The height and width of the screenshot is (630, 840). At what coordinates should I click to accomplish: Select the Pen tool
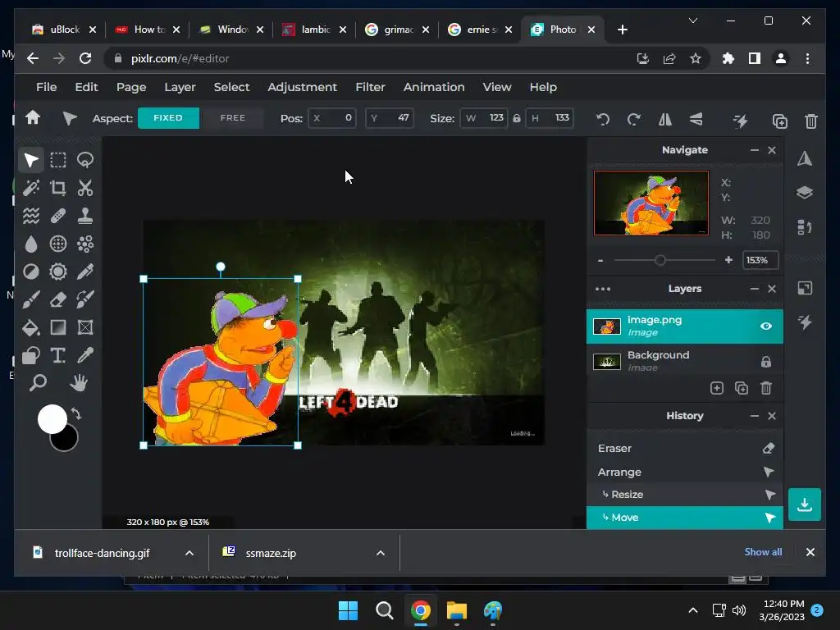coord(85,272)
